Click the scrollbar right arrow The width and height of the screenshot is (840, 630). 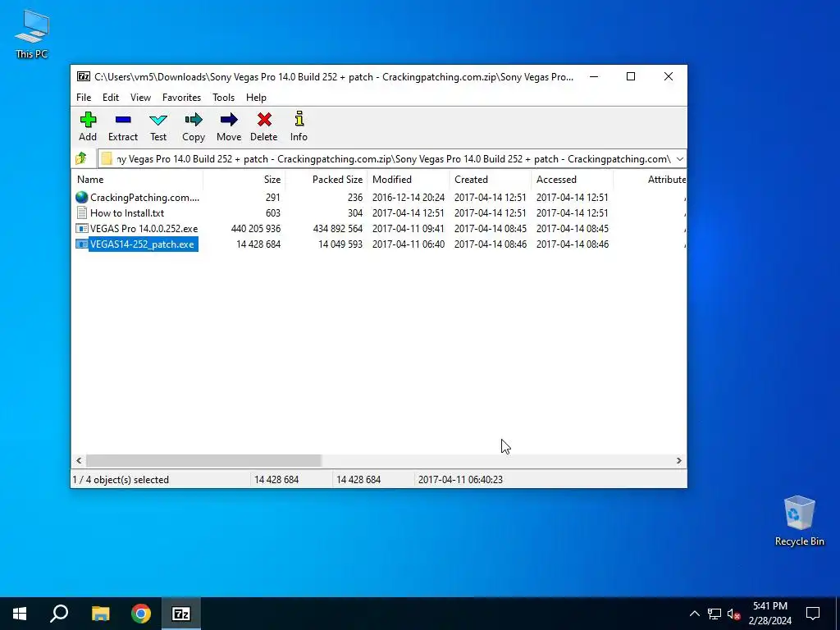[678, 461]
